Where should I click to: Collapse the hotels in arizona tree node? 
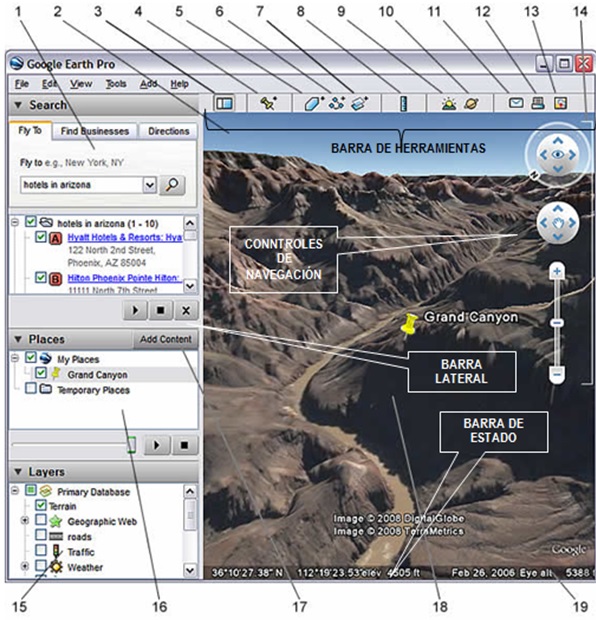[15, 222]
